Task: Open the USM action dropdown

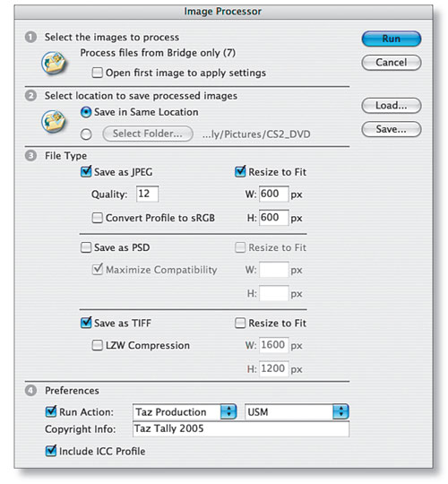Action: [x=297, y=411]
